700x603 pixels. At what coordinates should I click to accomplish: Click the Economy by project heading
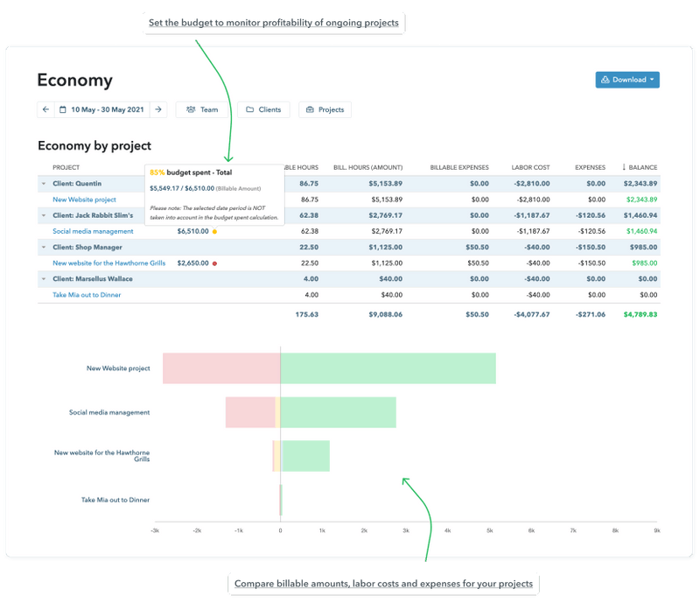94,145
